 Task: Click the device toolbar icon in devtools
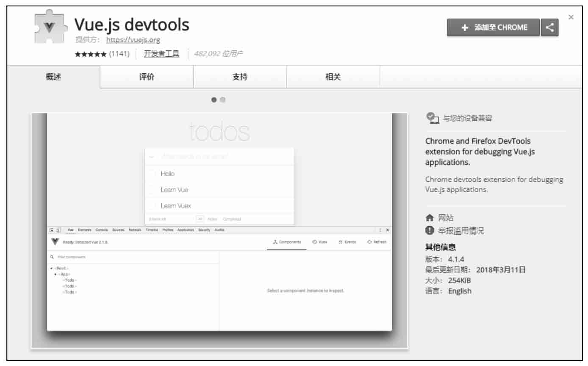58,230
